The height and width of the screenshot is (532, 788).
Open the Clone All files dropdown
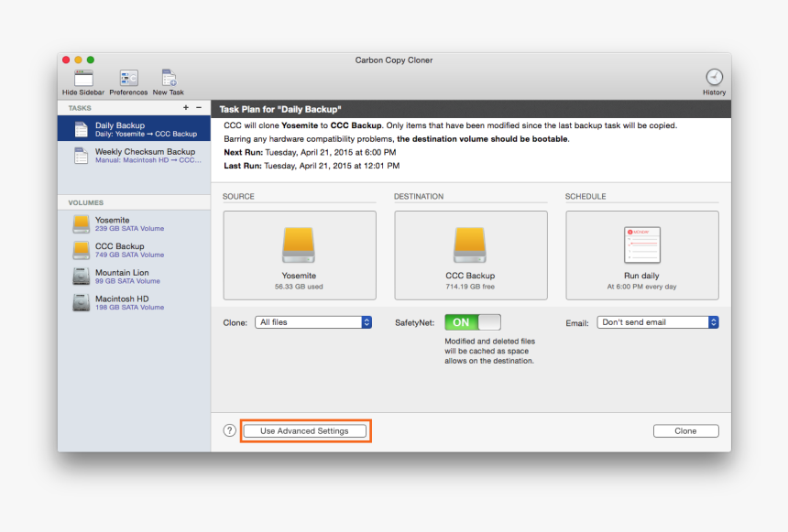pyautogui.click(x=313, y=322)
